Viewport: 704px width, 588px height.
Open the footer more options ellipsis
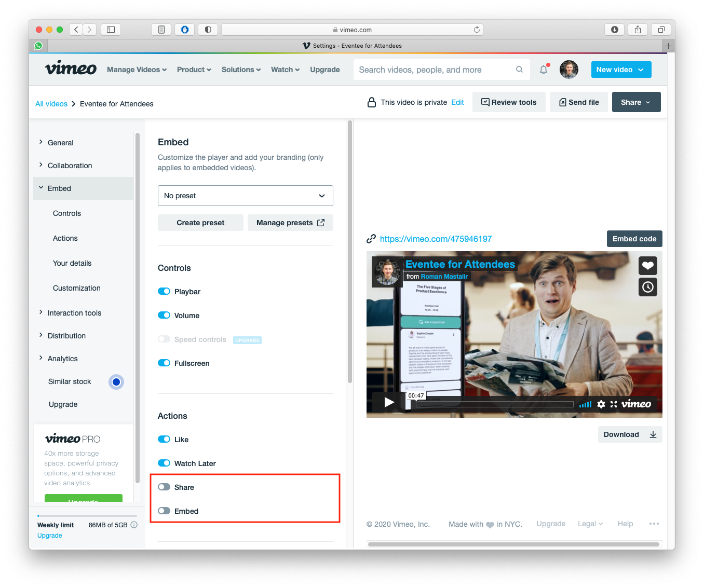coord(654,524)
